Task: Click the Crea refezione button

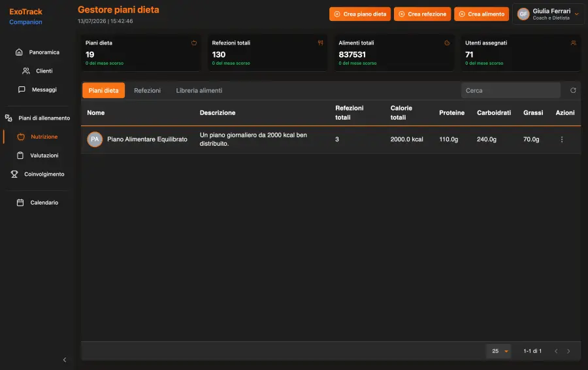Action: [x=422, y=14]
